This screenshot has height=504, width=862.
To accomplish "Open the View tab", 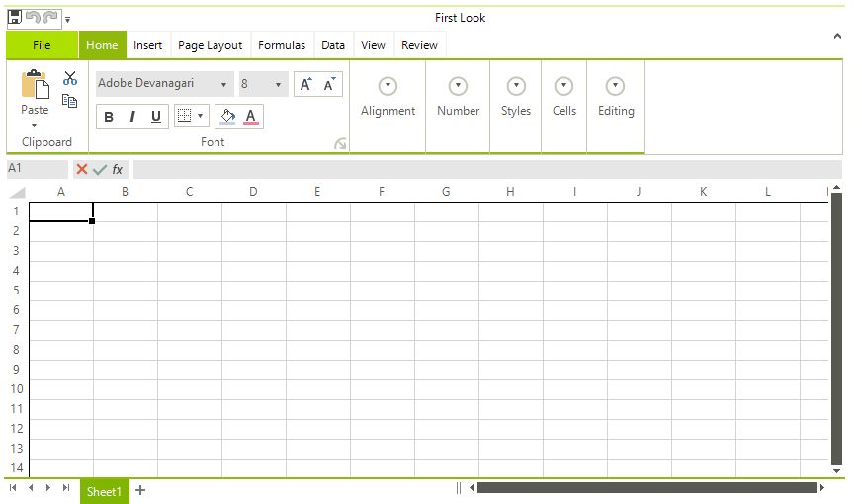I will tap(373, 45).
